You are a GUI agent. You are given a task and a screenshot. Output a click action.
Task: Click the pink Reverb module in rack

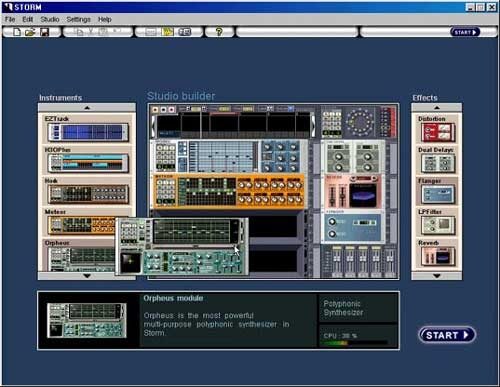click(x=353, y=191)
